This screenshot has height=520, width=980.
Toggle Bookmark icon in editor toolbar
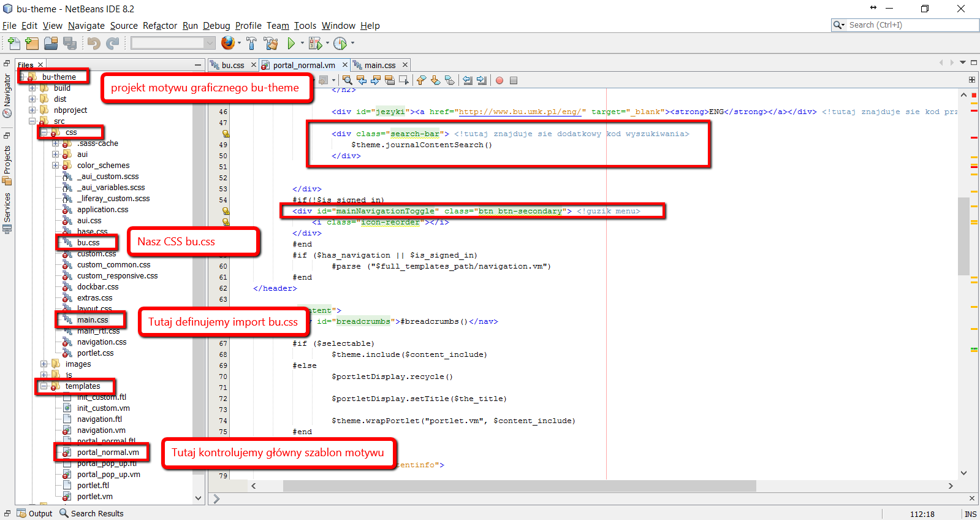point(450,80)
